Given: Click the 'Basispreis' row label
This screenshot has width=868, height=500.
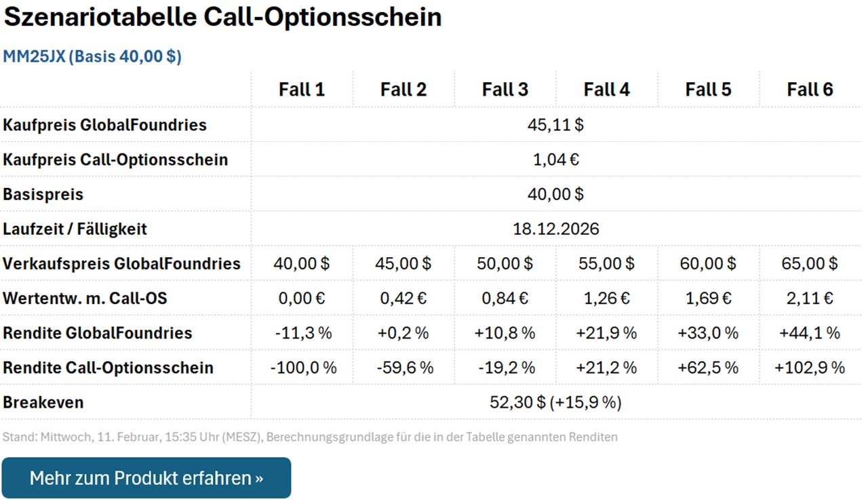Looking at the screenshot, I should [x=43, y=194].
